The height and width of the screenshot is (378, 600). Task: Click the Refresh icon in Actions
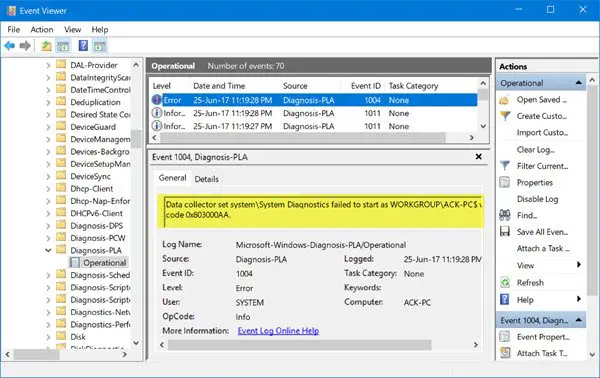[505, 282]
